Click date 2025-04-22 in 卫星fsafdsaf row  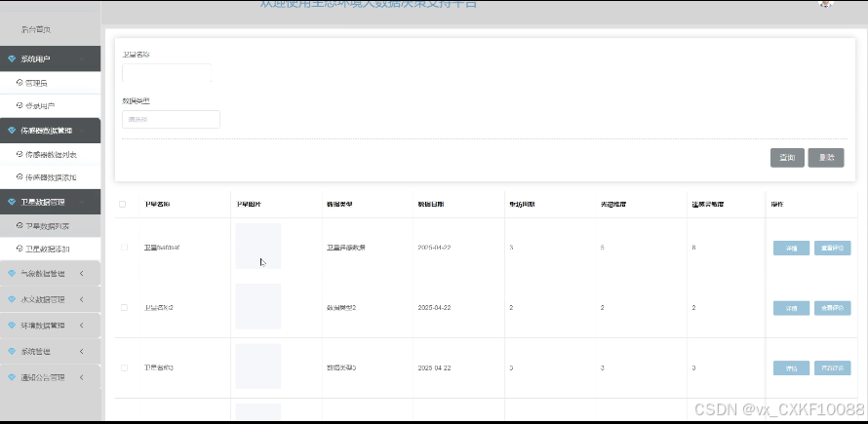click(435, 248)
